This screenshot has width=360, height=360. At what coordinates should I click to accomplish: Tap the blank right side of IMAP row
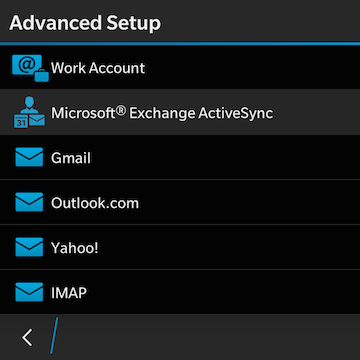[223, 292]
